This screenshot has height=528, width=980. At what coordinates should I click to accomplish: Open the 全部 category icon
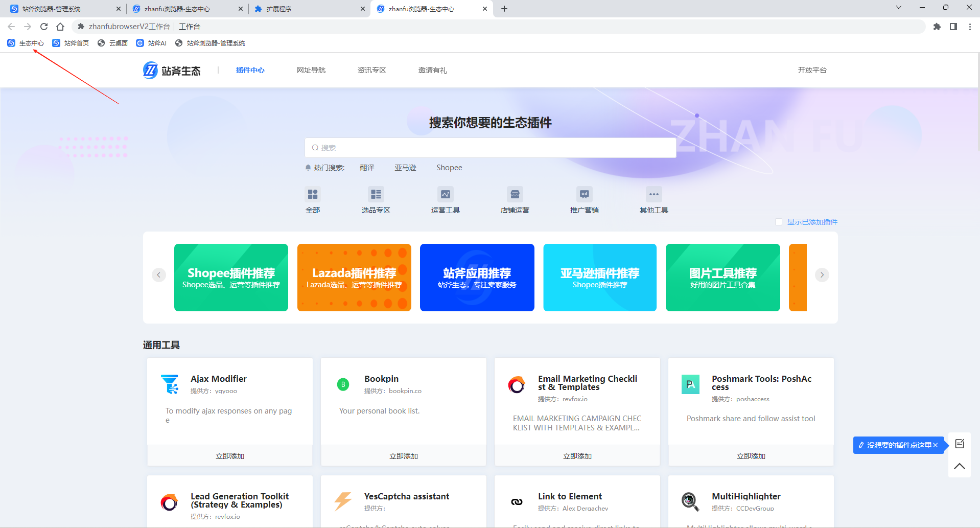click(x=313, y=194)
